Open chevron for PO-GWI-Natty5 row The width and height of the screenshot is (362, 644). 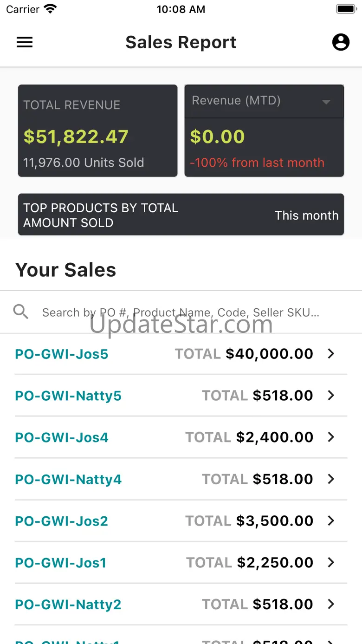[x=331, y=396]
